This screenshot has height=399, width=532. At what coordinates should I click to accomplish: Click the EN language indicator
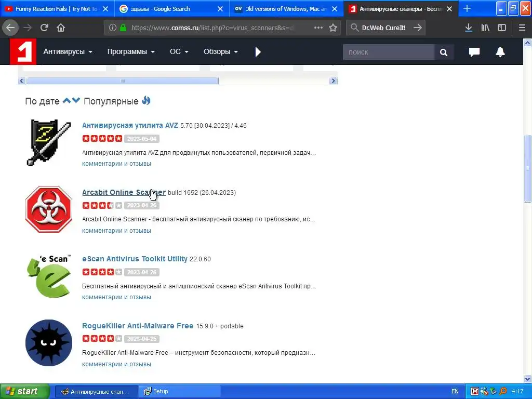[x=455, y=391]
